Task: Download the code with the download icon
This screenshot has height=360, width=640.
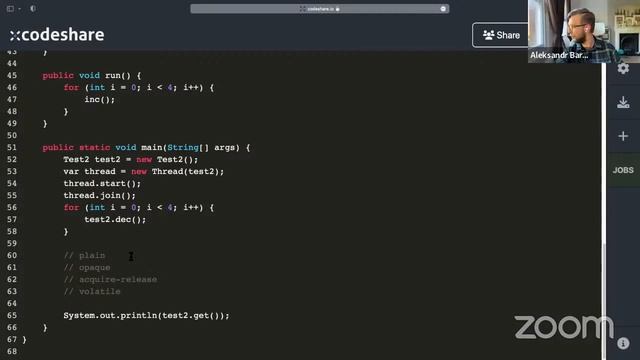Action: tap(623, 102)
